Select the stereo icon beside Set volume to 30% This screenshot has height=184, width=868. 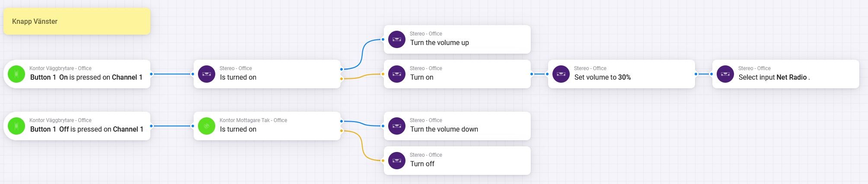tap(561, 74)
